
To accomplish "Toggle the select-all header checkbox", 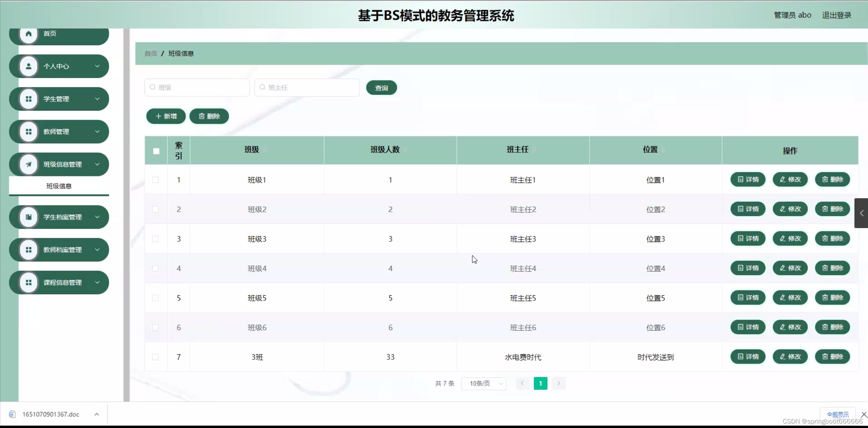I will [156, 151].
